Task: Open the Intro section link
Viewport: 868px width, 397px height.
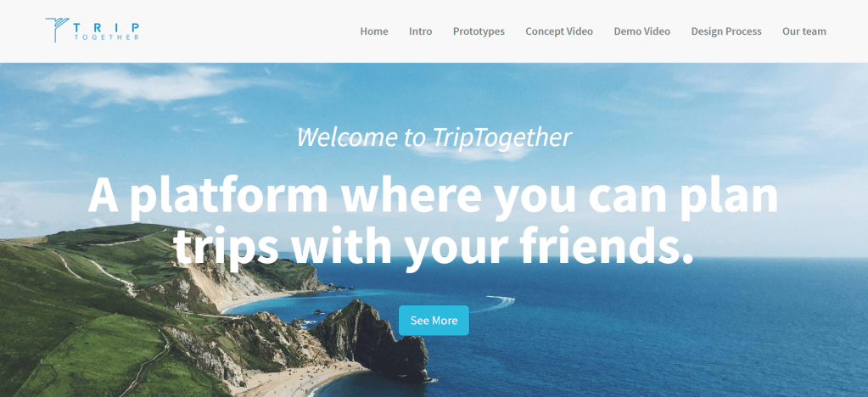Action: click(x=421, y=31)
